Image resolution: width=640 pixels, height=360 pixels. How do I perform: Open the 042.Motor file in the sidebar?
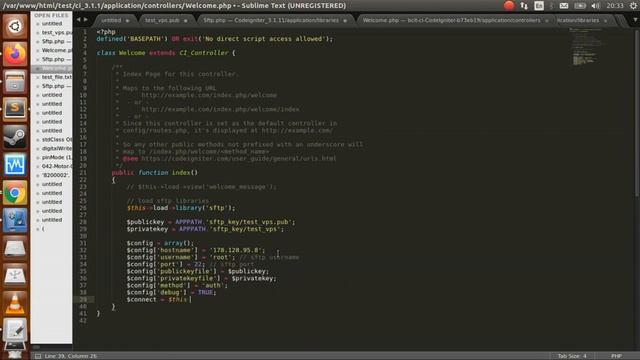(x=57, y=166)
